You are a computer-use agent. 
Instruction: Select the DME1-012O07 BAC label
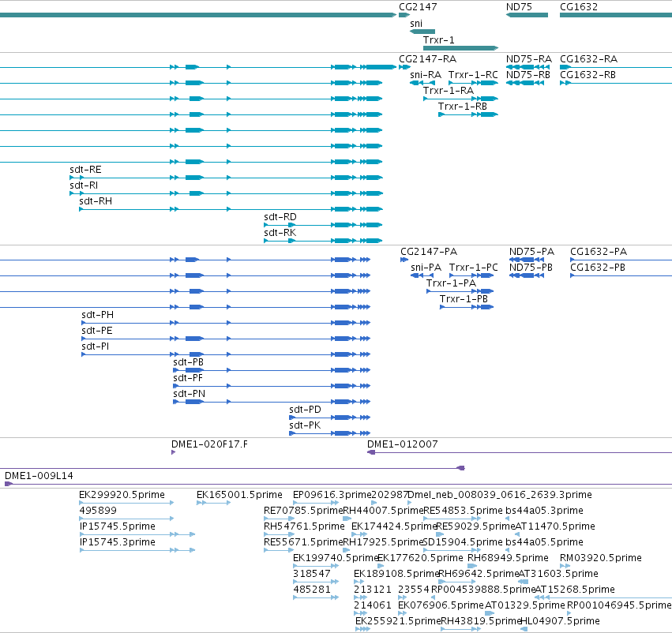[x=403, y=444]
